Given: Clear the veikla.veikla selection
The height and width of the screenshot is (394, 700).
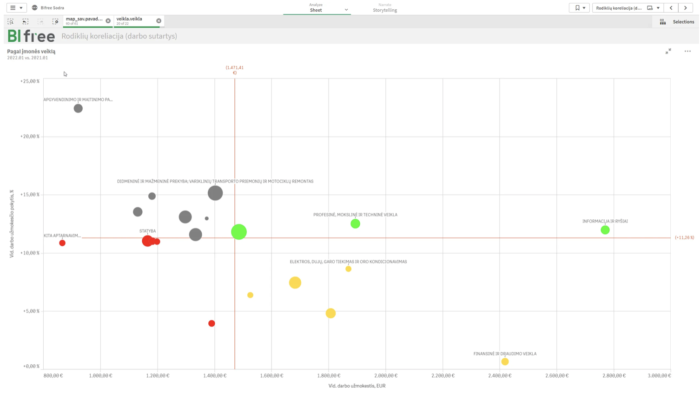Looking at the screenshot, I should pos(158,21).
